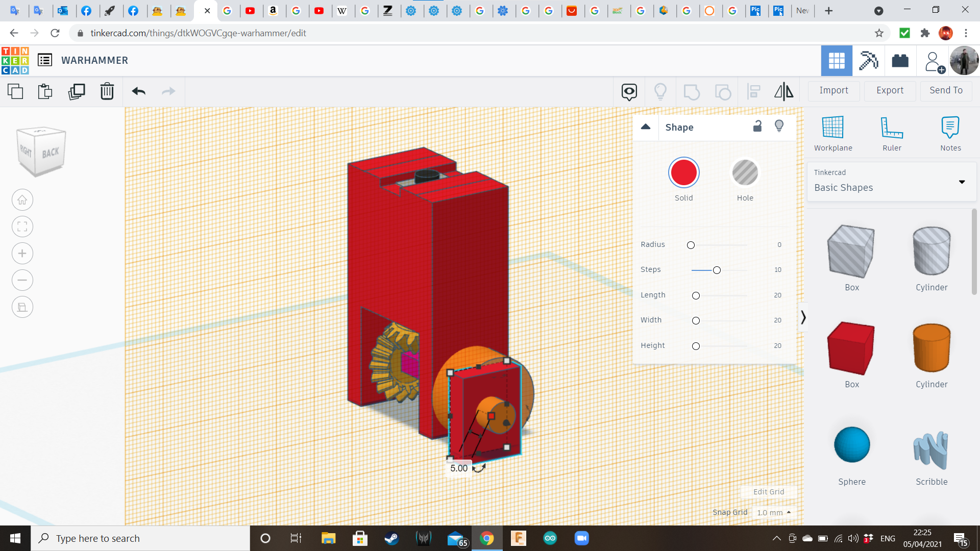Set shape to Hole
The width and height of the screenshot is (980, 551).
(x=745, y=173)
